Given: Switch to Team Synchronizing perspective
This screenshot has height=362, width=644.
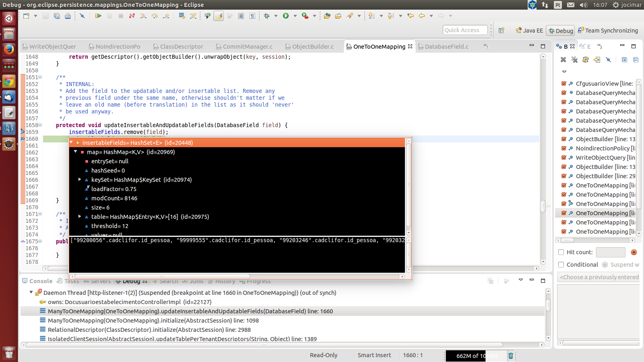Looking at the screenshot, I should 608,31.
